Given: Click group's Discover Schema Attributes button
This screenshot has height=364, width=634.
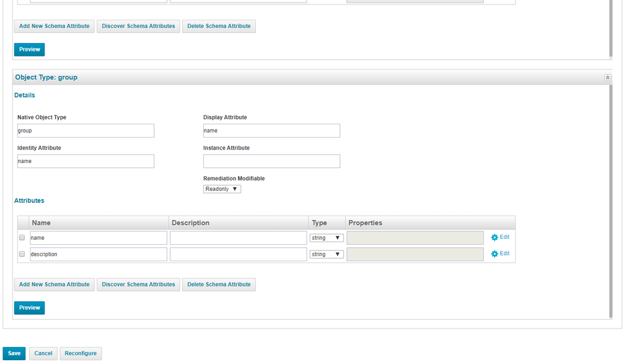Looking at the screenshot, I should [x=138, y=285].
